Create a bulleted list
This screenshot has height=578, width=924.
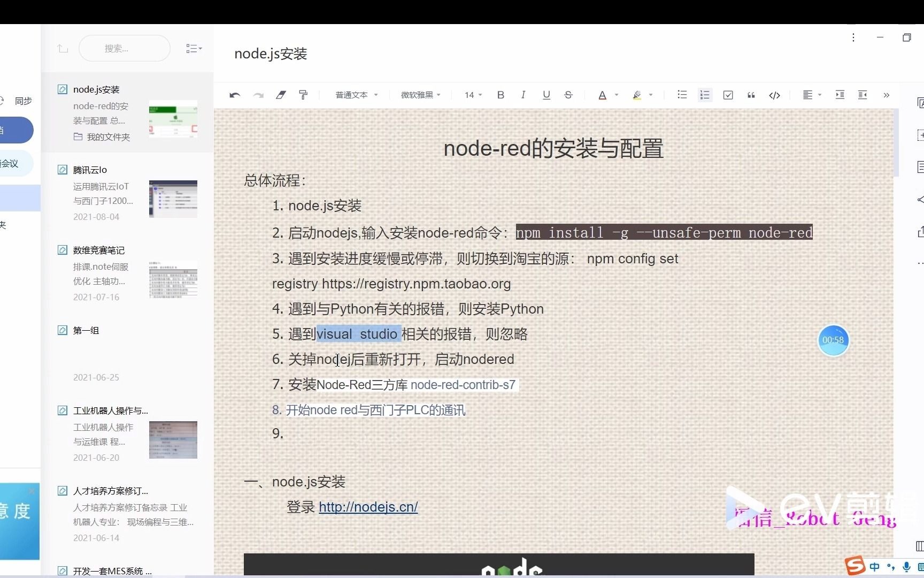[682, 95]
